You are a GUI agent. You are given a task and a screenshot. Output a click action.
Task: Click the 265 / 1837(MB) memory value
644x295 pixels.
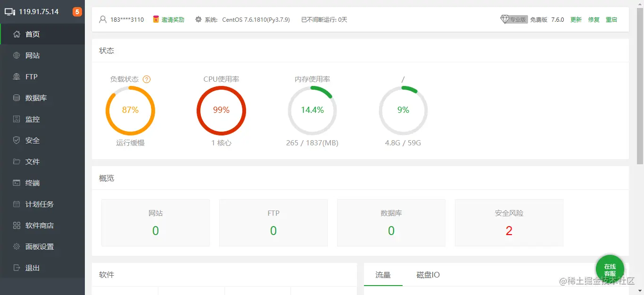point(312,143)
